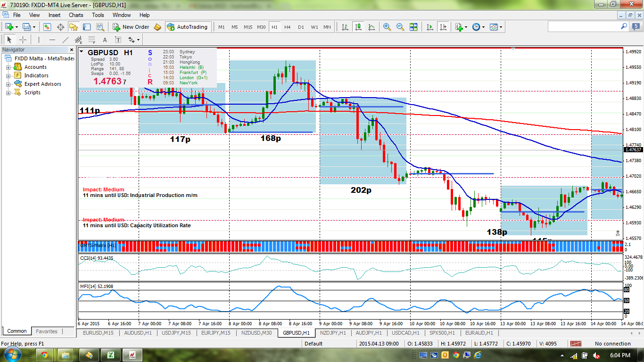Pick the vertical line drawing tool
The height and width of the screenshot is (362, 644).
[39, 40]
